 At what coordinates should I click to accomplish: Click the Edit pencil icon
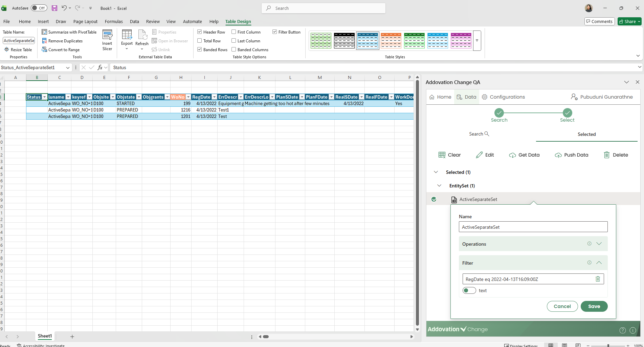click(479, 155)
